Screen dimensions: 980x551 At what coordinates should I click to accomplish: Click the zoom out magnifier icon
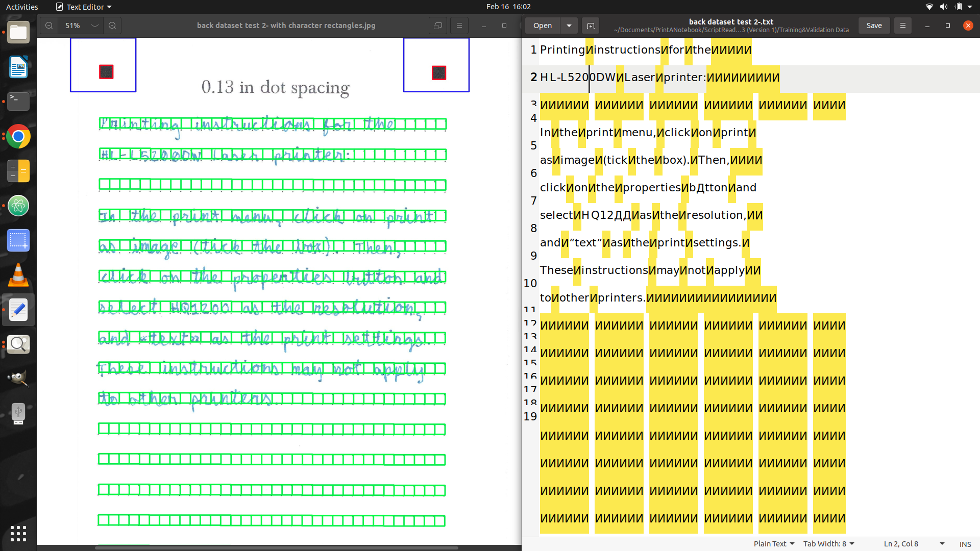coord(48,26)
